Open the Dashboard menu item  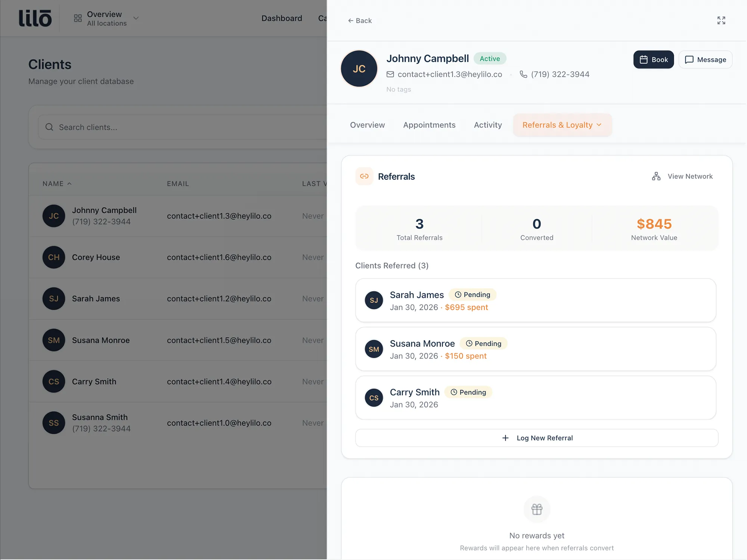tap(282, 18)
